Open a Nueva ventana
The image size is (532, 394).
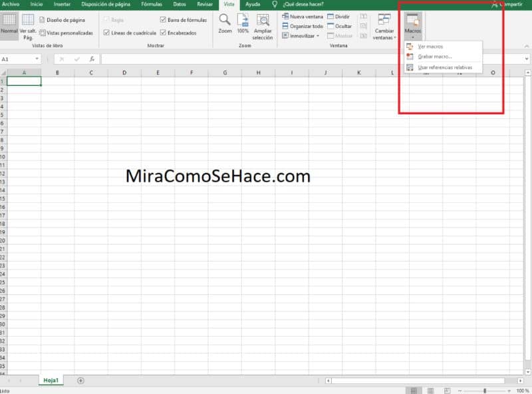303,16
